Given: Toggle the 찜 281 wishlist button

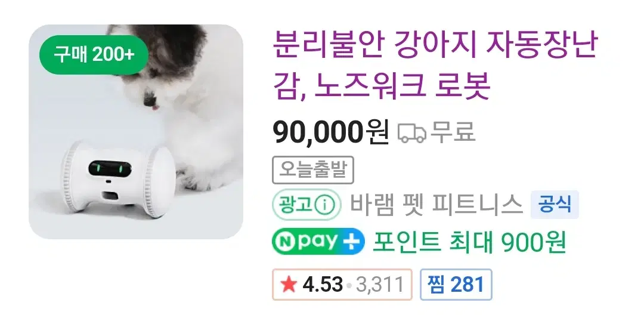Looking at the screenshot, I should [x=456, y=285].
